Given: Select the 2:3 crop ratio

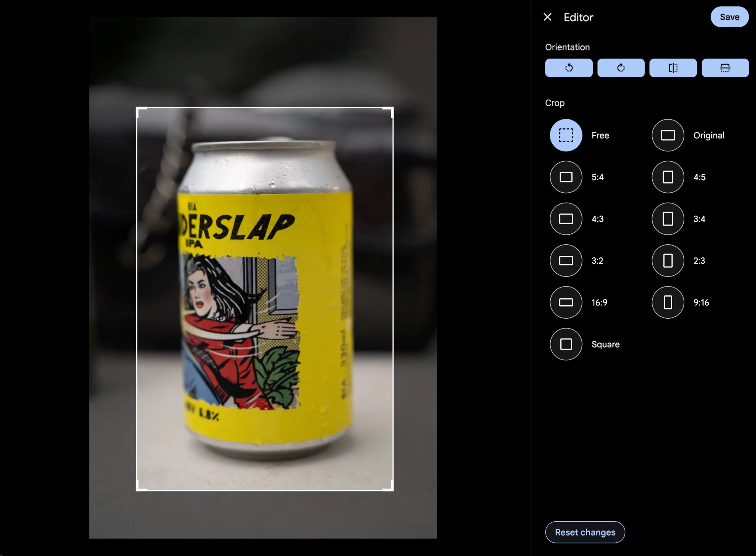Looking at the screenshot, I should tap(667, 260).
